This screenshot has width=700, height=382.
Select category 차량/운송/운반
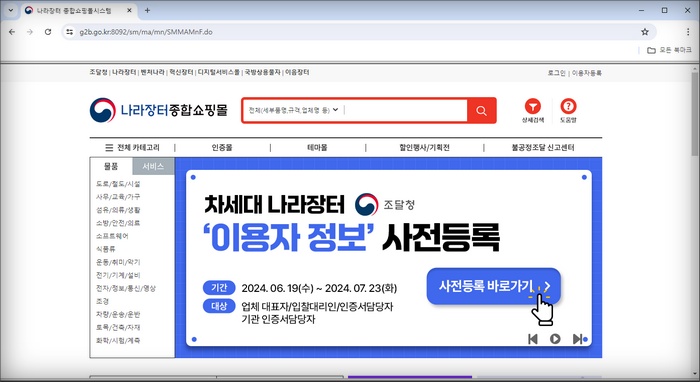118,314
